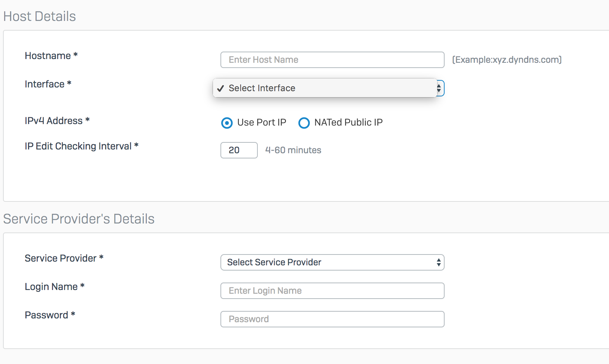
Task: Click the Enter Login Name field
Action: [x=332, y=291]
